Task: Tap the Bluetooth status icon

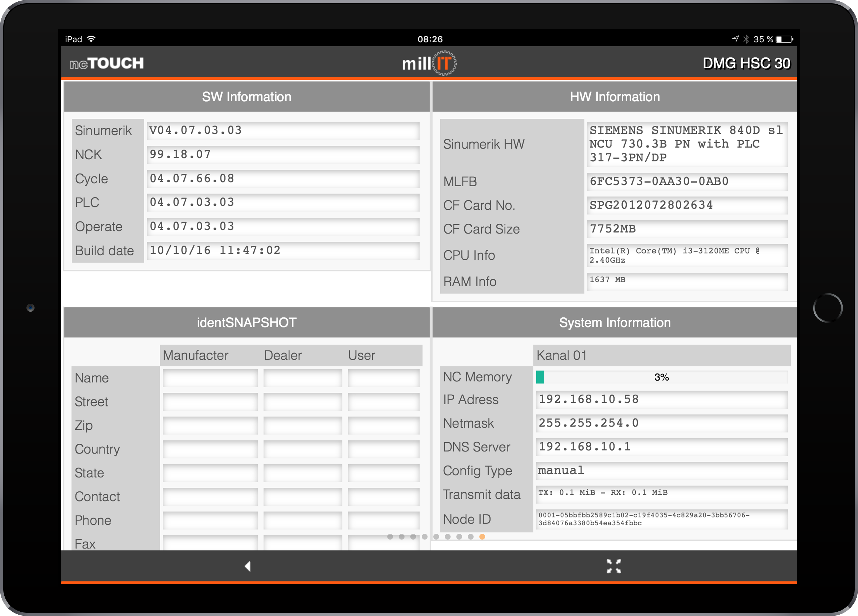Action: tap(746, 39)
